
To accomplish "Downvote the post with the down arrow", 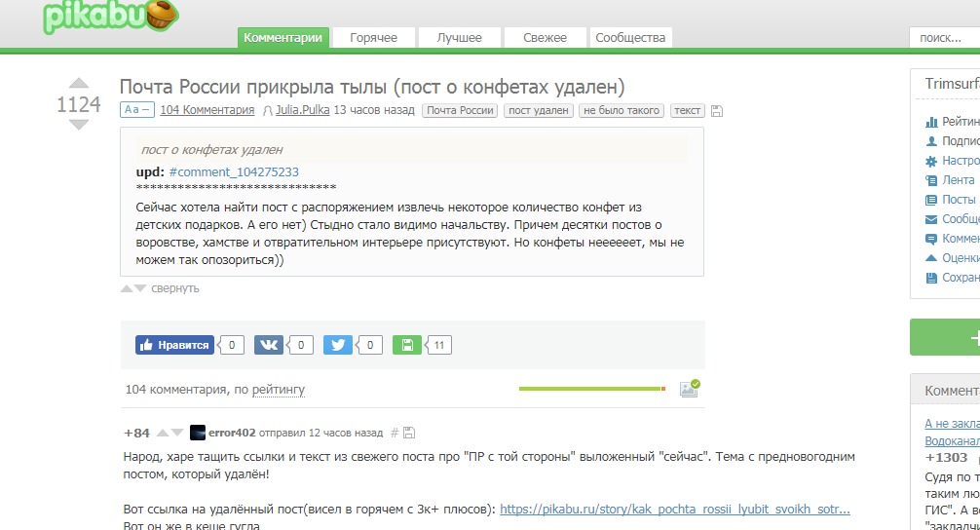I will pyautogui.click(x=79, y=125).
